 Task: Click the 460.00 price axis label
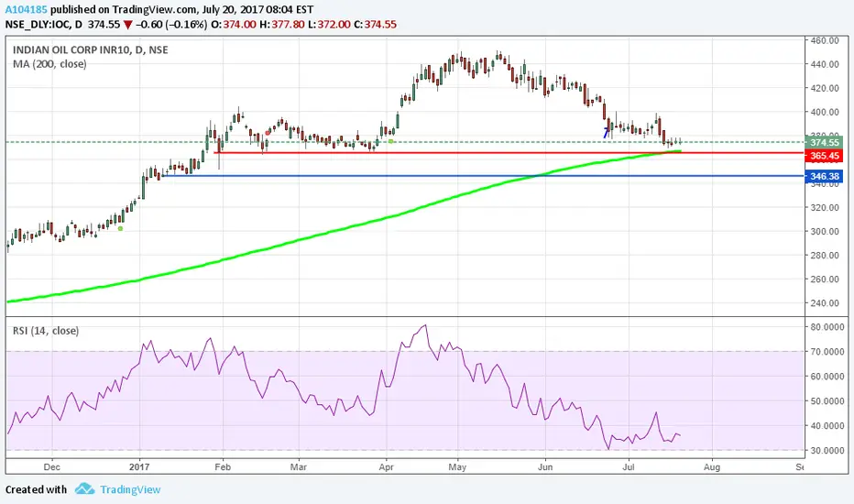824,40
